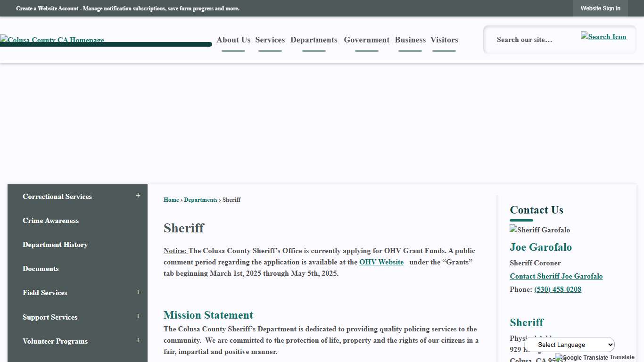Call phone number (530) 458-0208

tap(558, 289)
